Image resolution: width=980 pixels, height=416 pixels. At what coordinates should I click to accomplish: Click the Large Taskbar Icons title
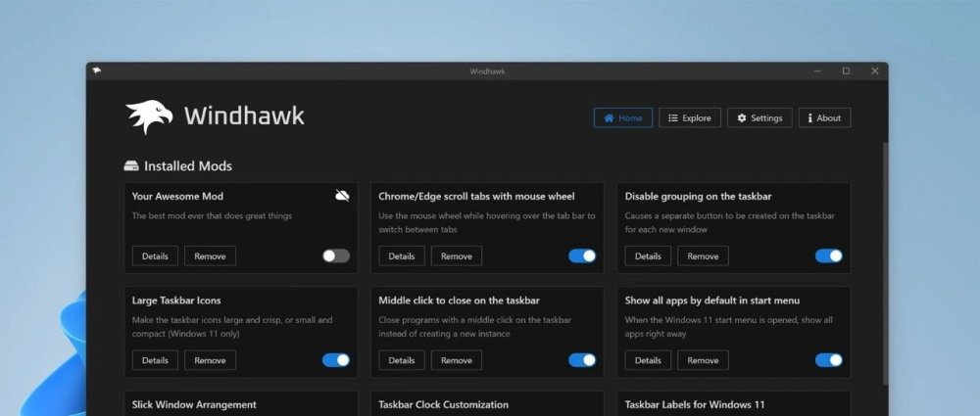pos(176,300)
